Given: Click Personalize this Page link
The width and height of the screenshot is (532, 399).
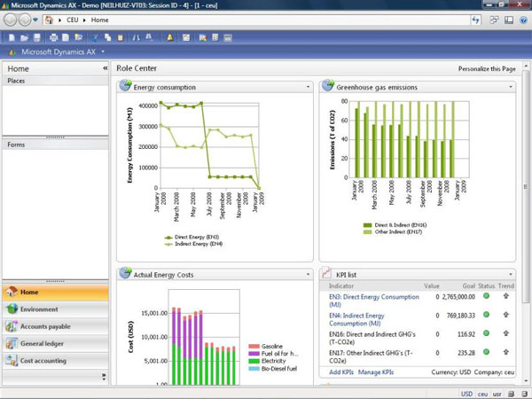Looking at the screenshot, I should coord(487,68).
